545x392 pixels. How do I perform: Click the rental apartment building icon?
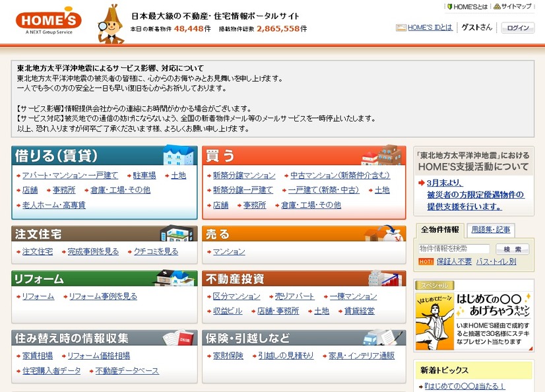[178, 155]
